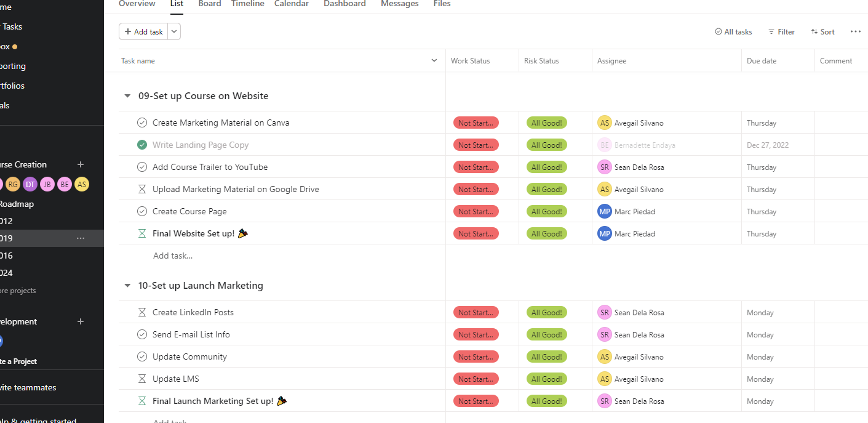Screen dimensions: 868x423
Task: Switch to the Board tab
Action: [210, 4]
